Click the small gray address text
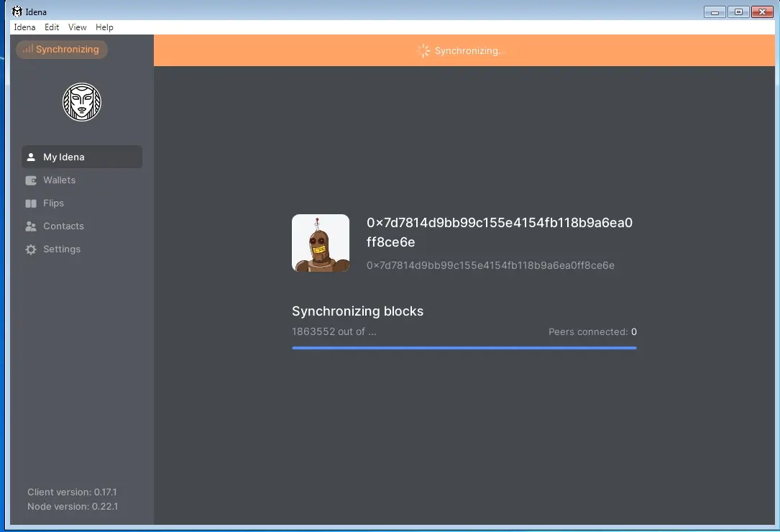 (x=490, y=265)
